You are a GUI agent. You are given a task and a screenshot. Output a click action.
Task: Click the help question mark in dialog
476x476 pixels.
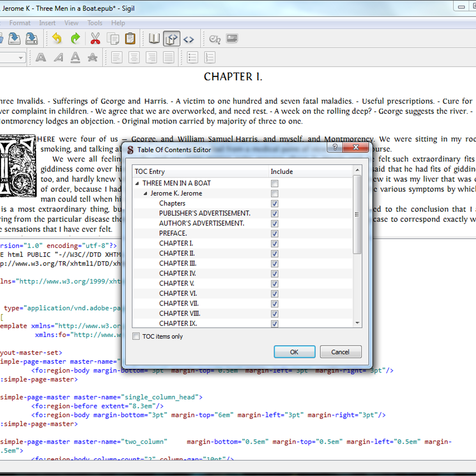pos(335,147)
